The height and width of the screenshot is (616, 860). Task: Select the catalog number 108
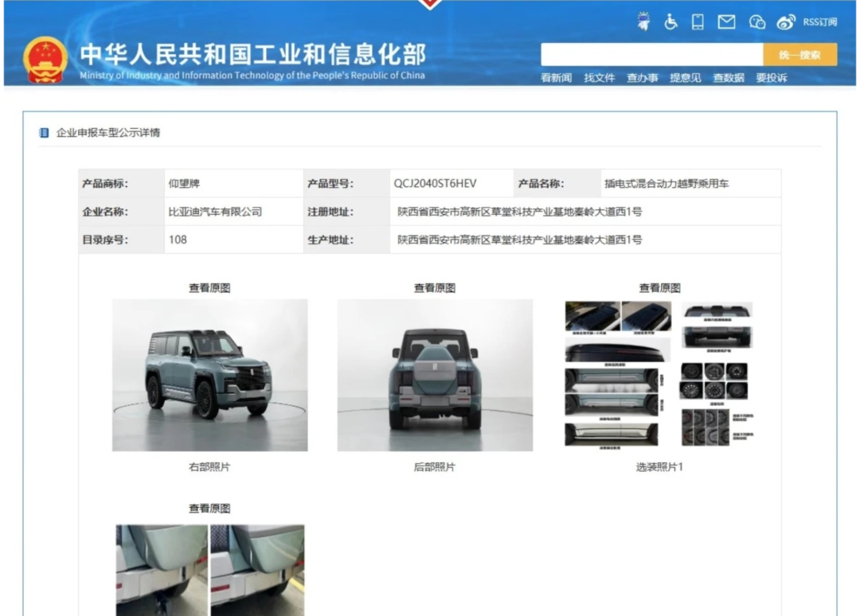point(178,240)
